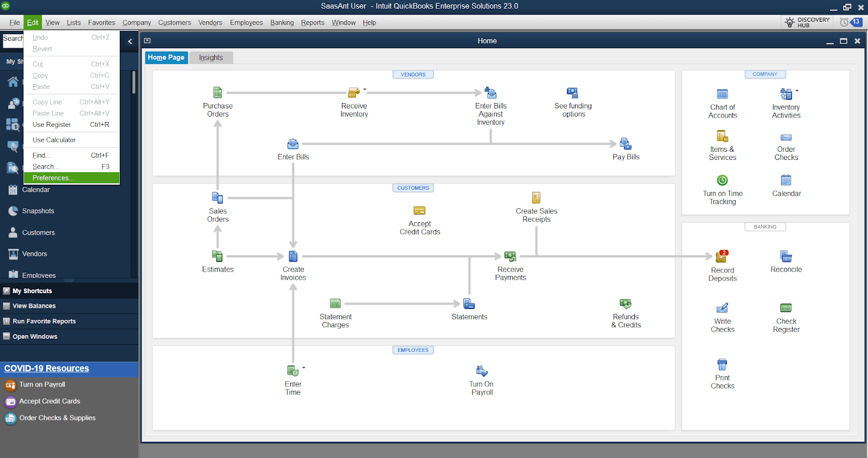The width and height of the screenshot is (868, 458).
Task: Click Order Checks company icon
Action: click(x=786, y=137)
